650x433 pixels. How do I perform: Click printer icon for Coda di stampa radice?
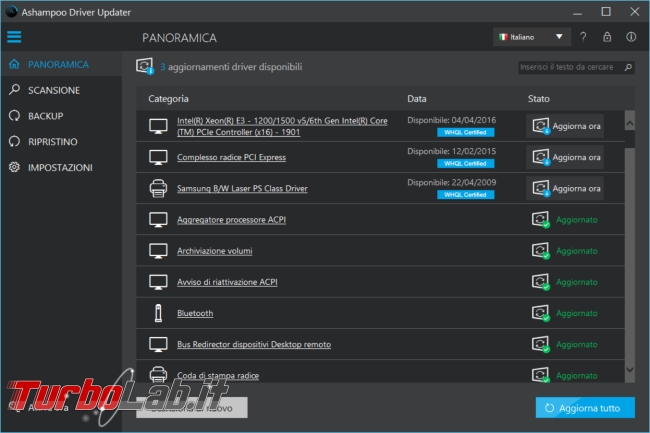pyautogui.click(x=158, y=374)
